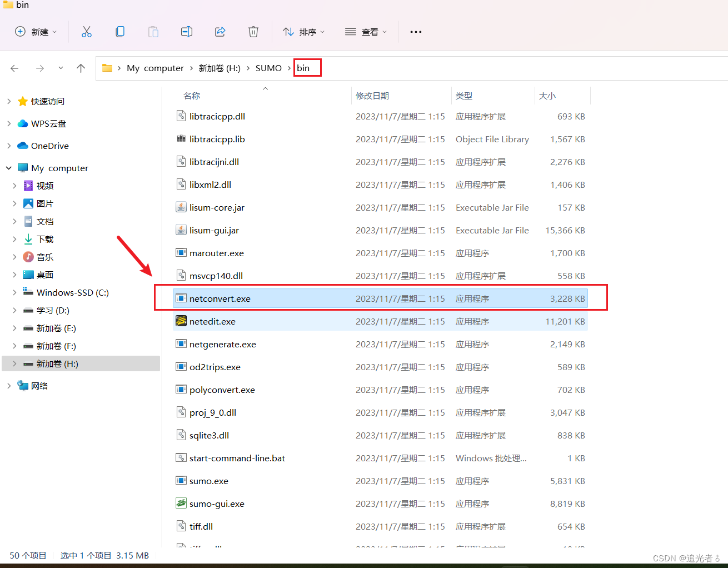Image resolution: width=728 pixels, height=568 pixels.
Task: Select 快速访问 in the sidebar
Action: tap(48, 101)
